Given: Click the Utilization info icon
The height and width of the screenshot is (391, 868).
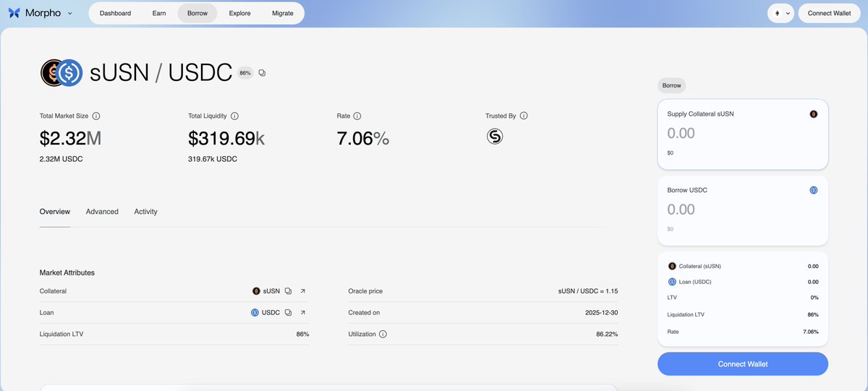Looking at the screenshot, I should (x=383, y=334).
